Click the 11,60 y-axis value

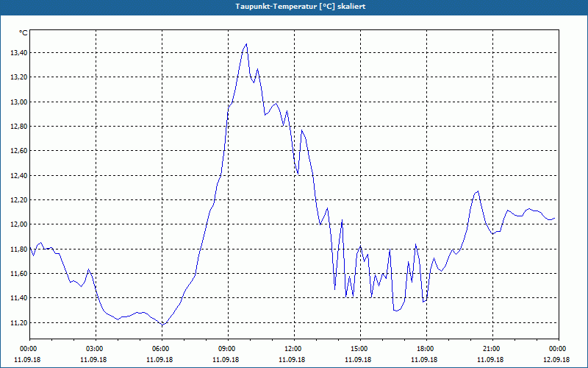(x=19, y=274)
